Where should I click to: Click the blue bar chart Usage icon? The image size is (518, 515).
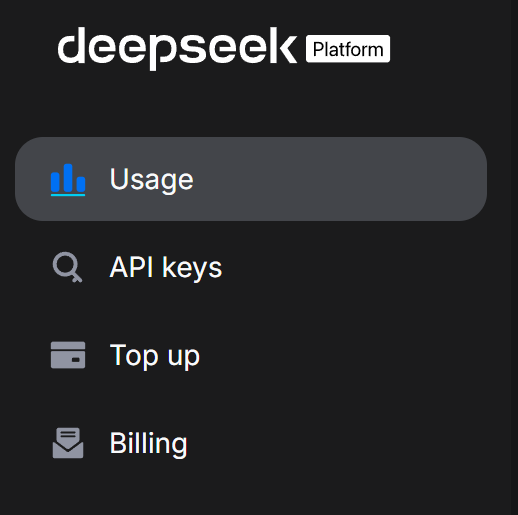point(68,180)
